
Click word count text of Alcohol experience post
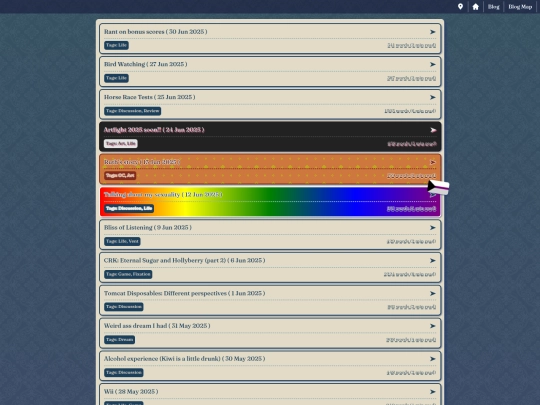(x=412, y=373)
